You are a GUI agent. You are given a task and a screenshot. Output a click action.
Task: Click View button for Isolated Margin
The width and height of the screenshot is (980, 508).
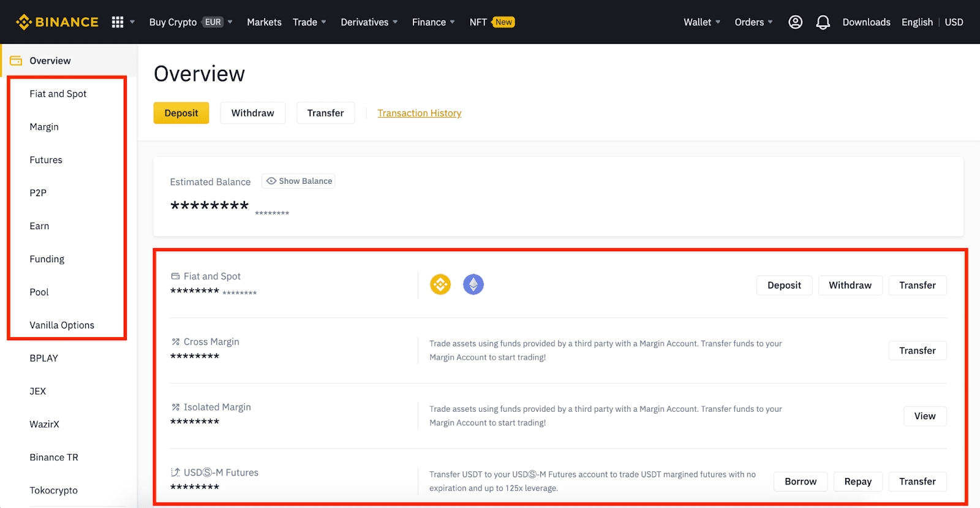pyautogui.click(x=924, y=416)
